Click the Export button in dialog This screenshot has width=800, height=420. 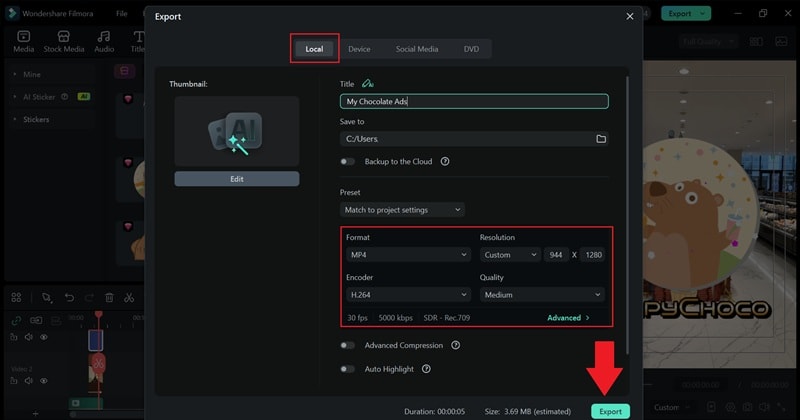[x=610, y=411]
